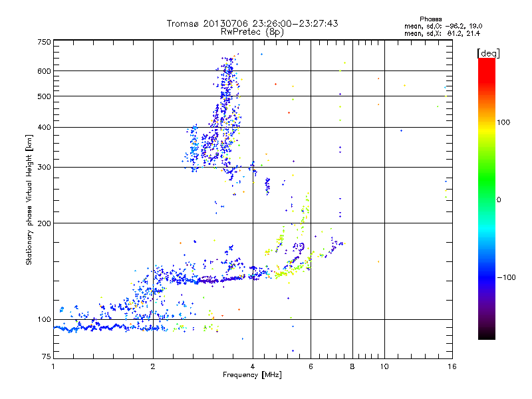Viewport: 532px width, 399px height.
Task: Select the 'mean, sd,X: 81.2, 21.4' statistic
Action: coord(442,33)
